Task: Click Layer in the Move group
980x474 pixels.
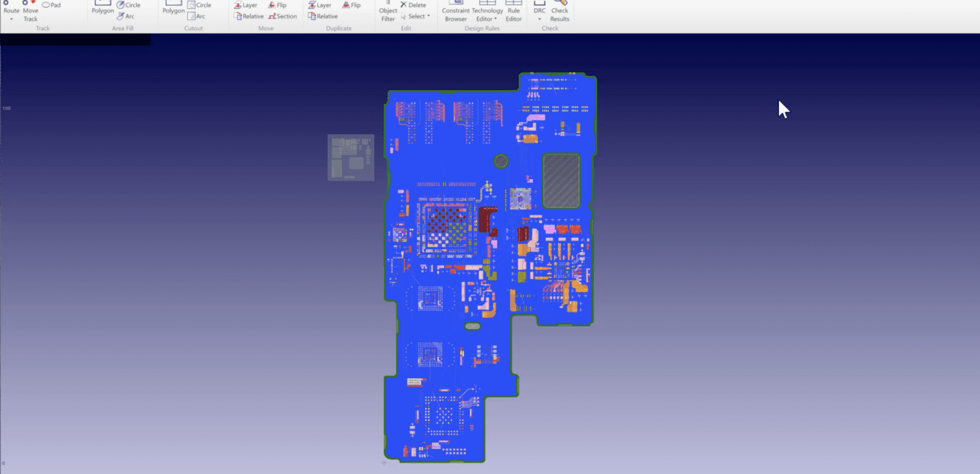Action: 246,5
